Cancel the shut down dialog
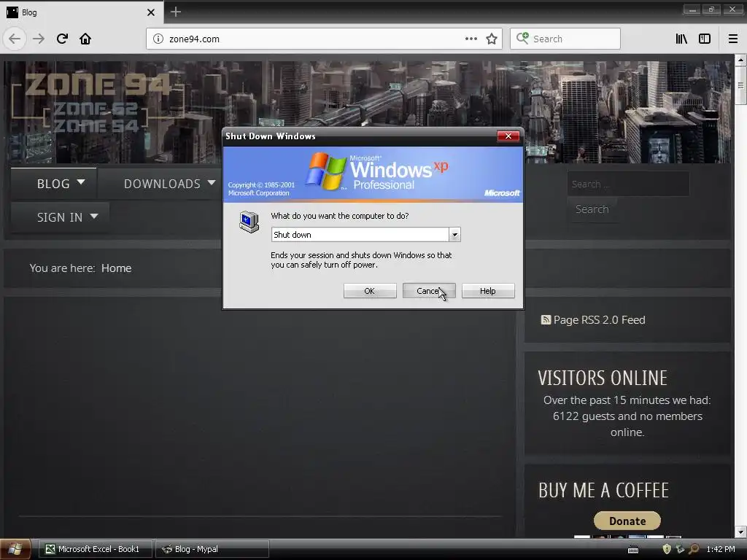Screen dimensions: 747x560 coord(429,291)
